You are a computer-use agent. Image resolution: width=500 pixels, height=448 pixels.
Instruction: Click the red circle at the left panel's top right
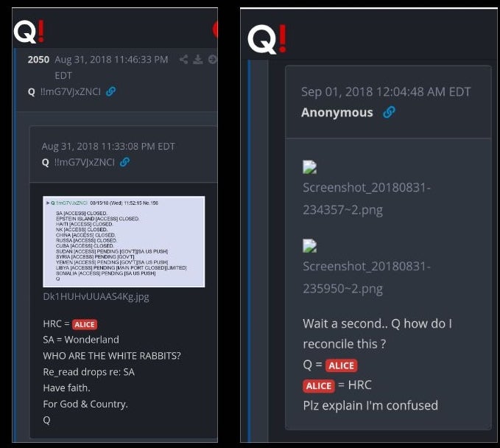[215, 29]
